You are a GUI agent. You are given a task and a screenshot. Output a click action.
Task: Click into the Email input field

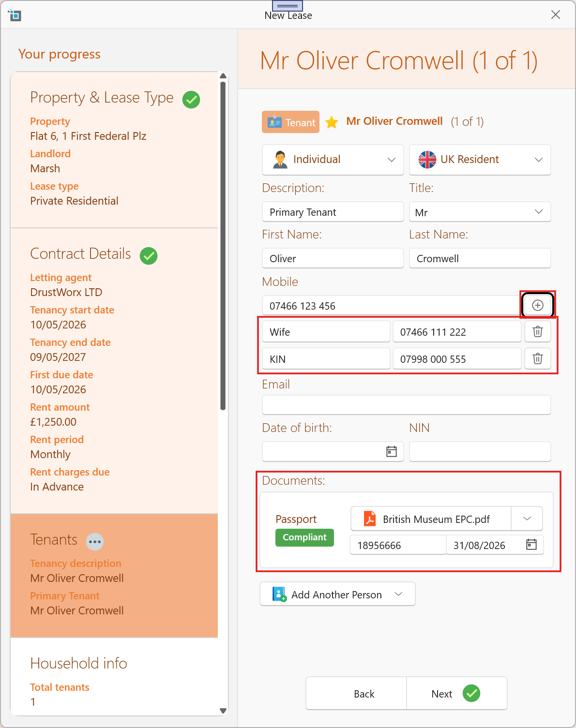point(407,405)
